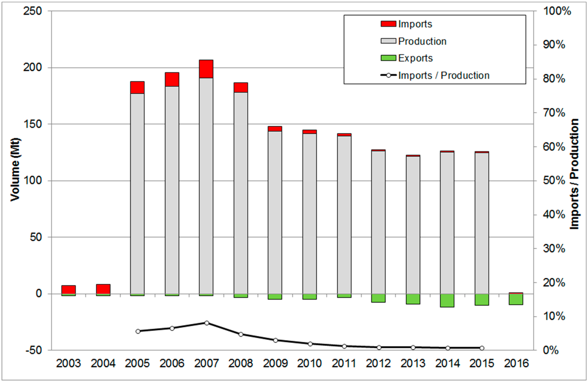Click the 2010 line data point marker
588x382 pixels.
coord(310,344)
